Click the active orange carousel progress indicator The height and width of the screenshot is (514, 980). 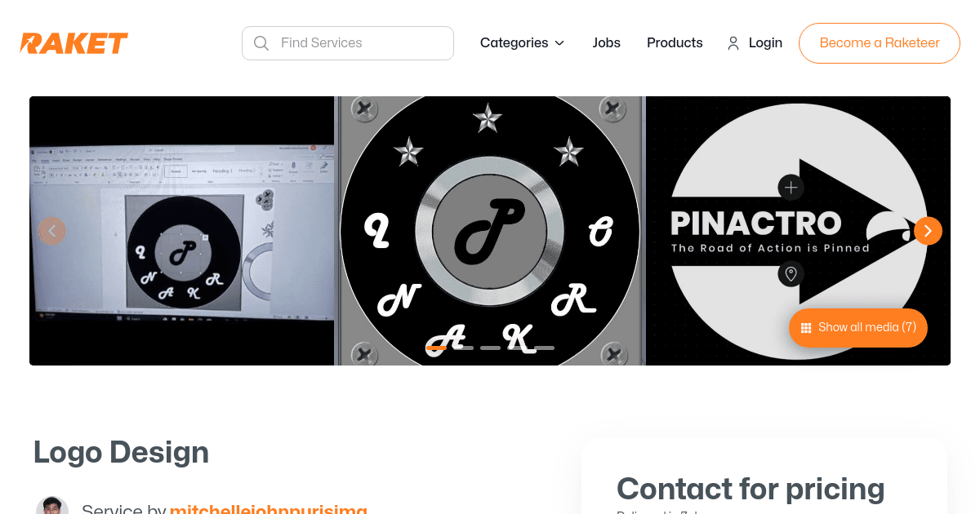(437, 348)
